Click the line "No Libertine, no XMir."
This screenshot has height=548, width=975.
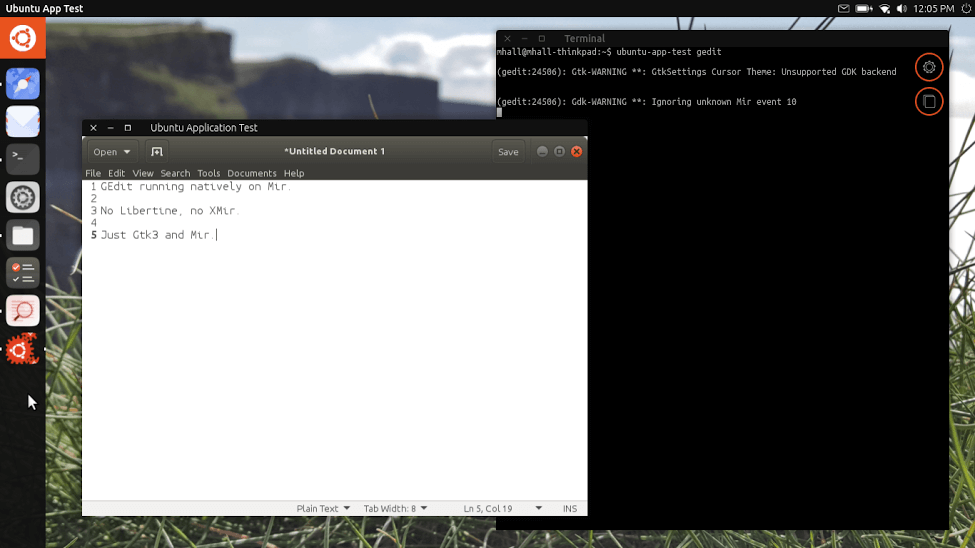coord(169,211)
